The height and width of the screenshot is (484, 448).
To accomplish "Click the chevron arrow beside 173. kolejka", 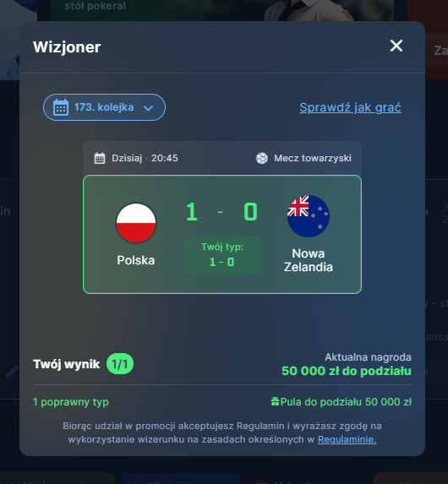I will click(x=148, y=108).
